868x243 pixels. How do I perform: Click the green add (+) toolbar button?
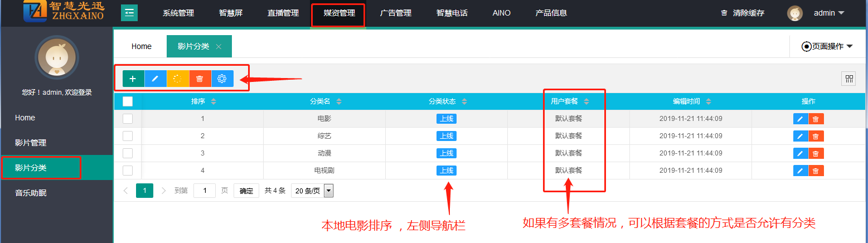coord(133,79)
